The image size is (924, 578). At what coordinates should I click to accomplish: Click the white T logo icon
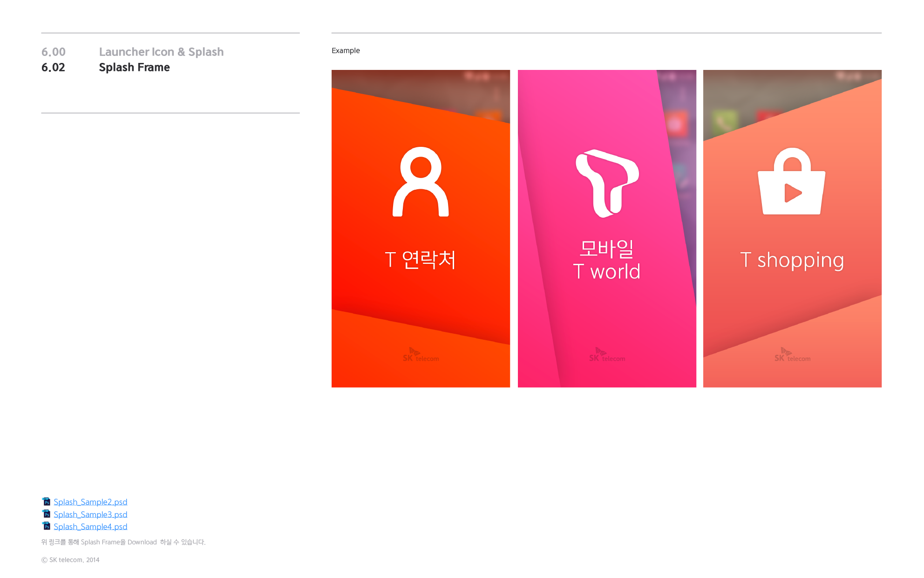point(607,183)
